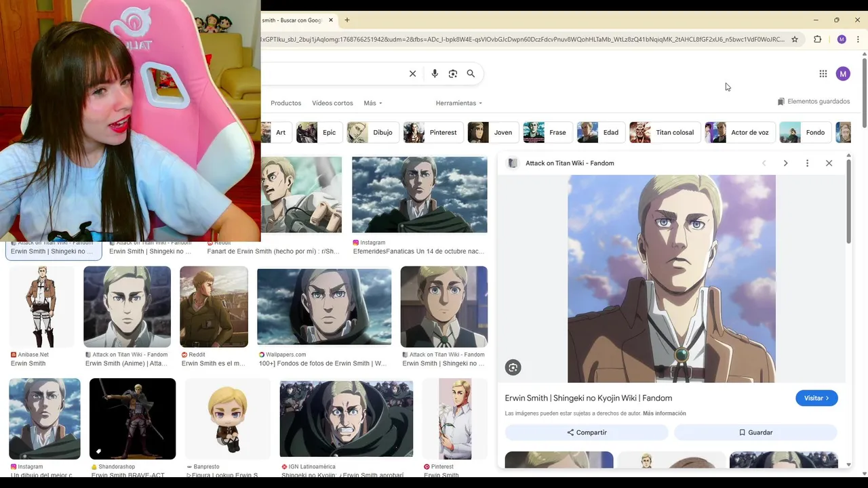The height and width of the screenshot is (488, 868).
Task: Open the Google apps grid
Action: click(823, 74)
